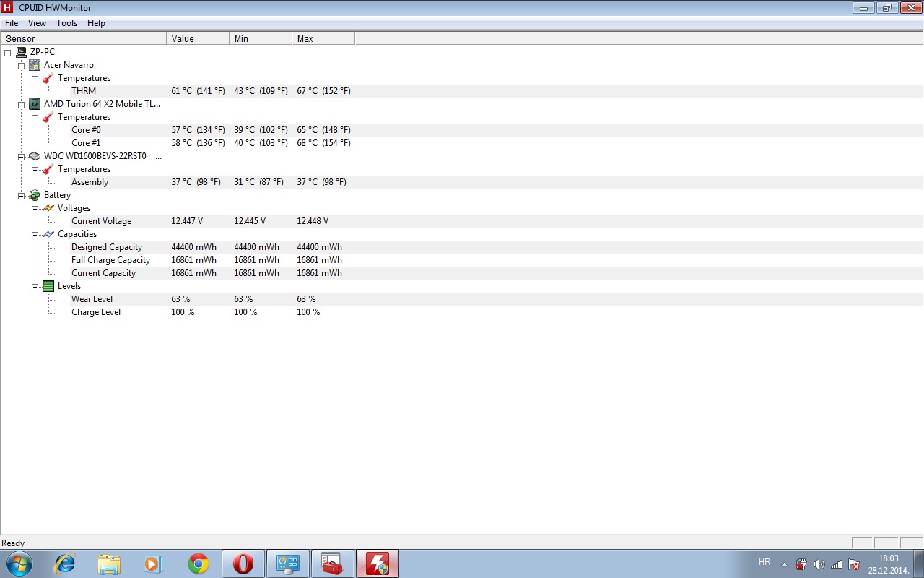
Task: Click the Value column header
Action: click(198, 39)
